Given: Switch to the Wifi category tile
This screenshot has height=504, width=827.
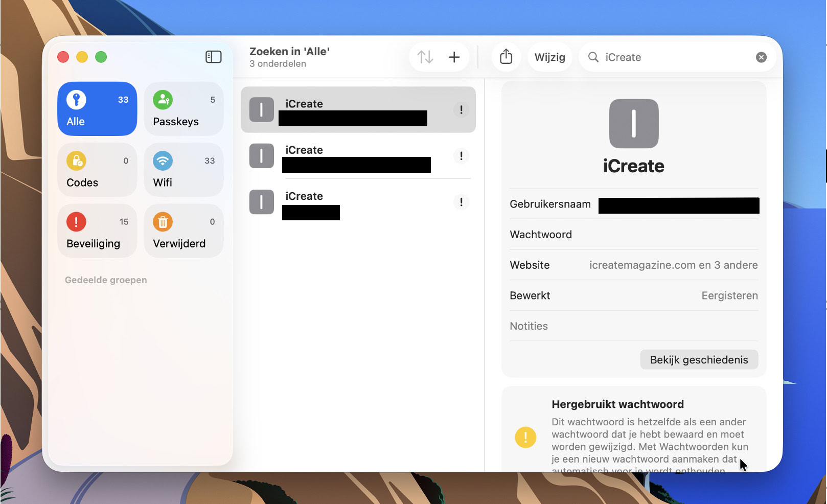Looking at the screenshot, I should (184, 170).
